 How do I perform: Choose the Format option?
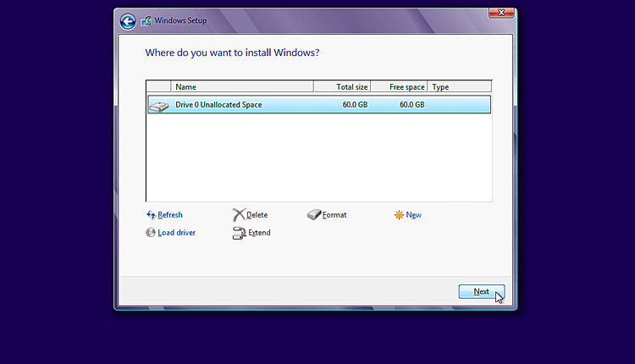[x=334, y=215]
